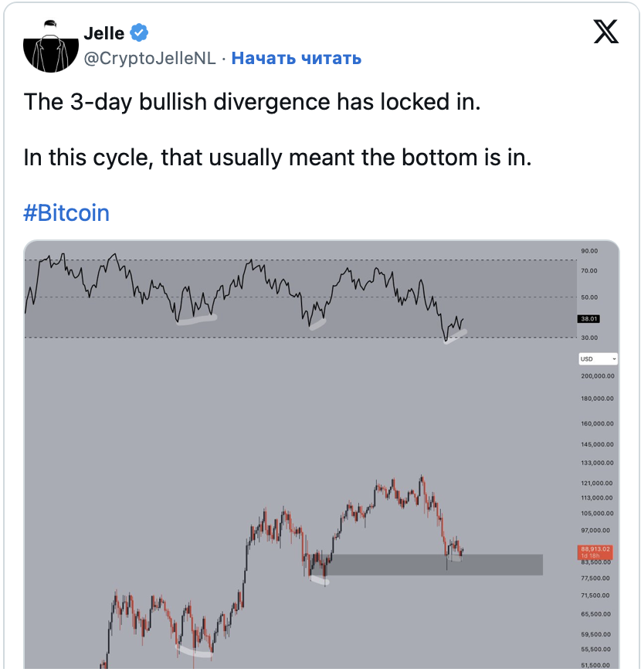Click the 200,000.00 price axis label
The height and width of the screenshot is (672, 641).
pyautogui.click(x=597, y=376)
